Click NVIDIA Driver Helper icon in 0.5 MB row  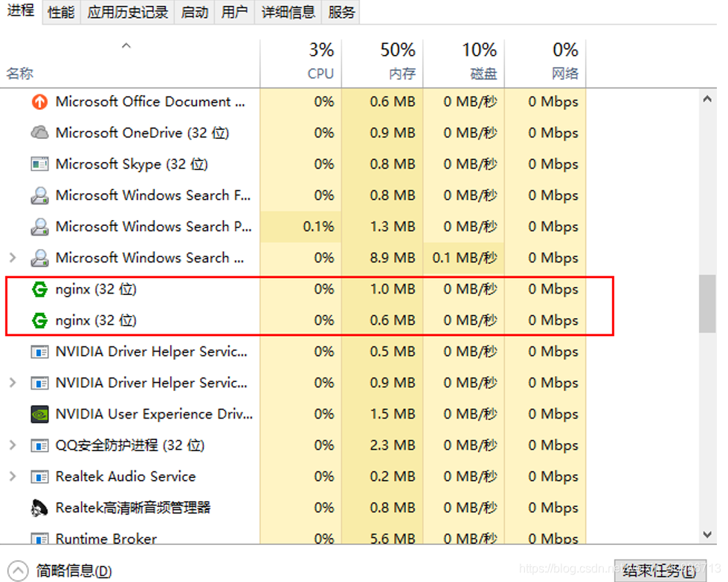tap(39, 352)
